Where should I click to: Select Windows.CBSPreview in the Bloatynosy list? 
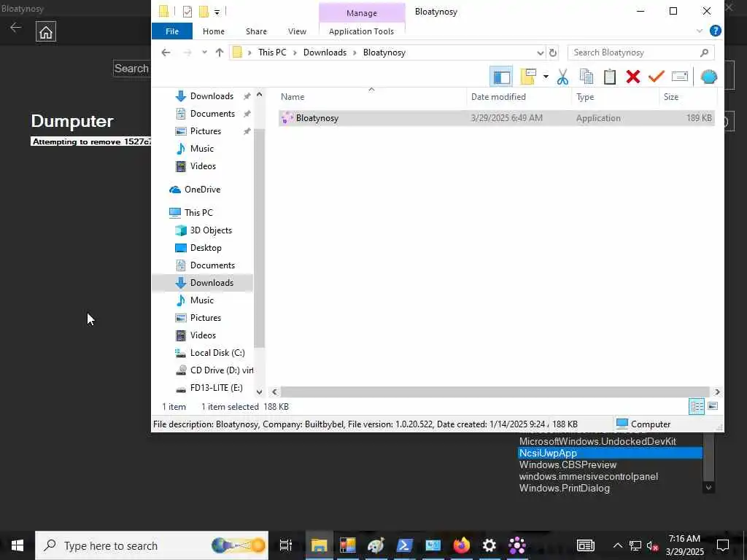point(568,464)
